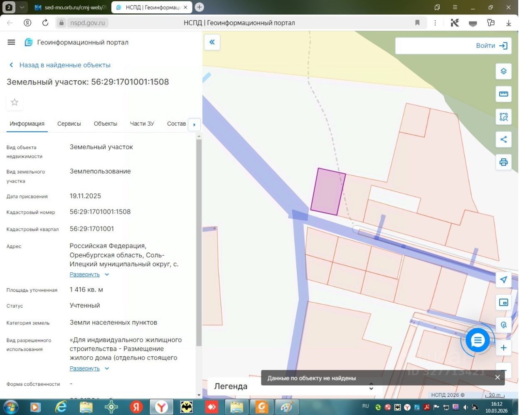Dismiss the 'Данные по объекту не найдены' notification
This screenshot has width=532, height=415.
[498, 378]
